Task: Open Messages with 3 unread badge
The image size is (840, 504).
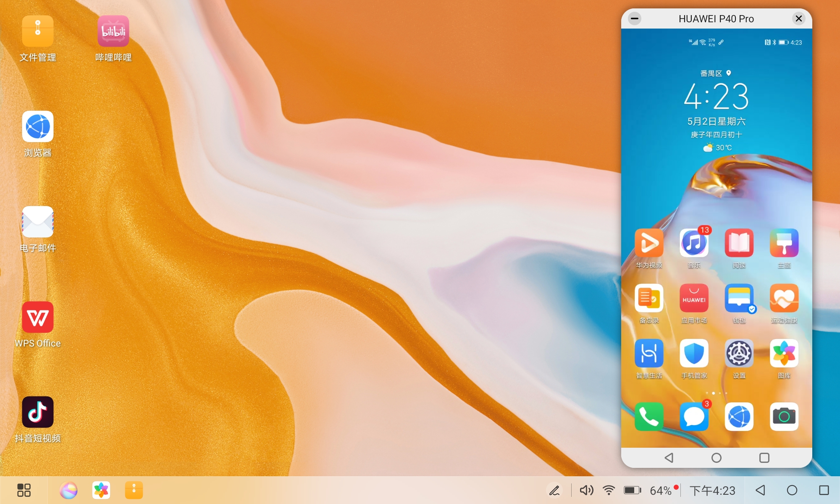Action: (694, 417)
